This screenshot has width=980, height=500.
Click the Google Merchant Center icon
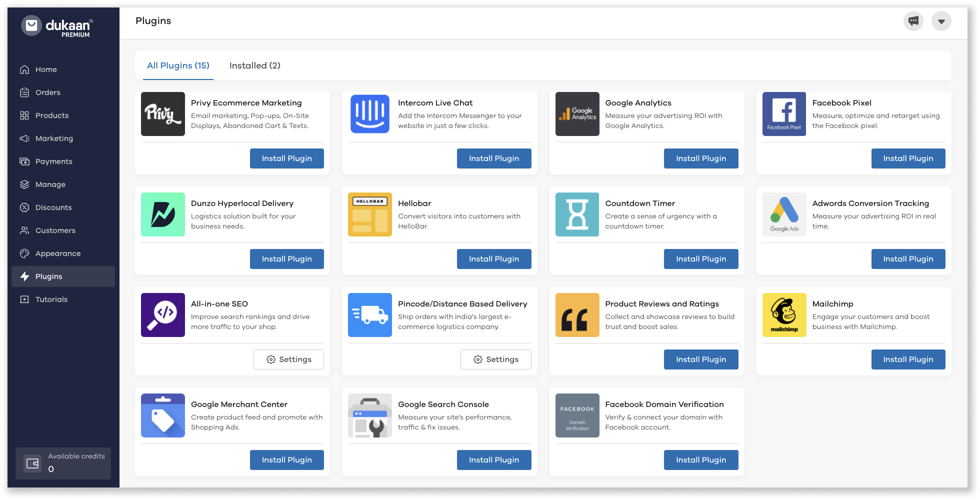click(163, 415)
